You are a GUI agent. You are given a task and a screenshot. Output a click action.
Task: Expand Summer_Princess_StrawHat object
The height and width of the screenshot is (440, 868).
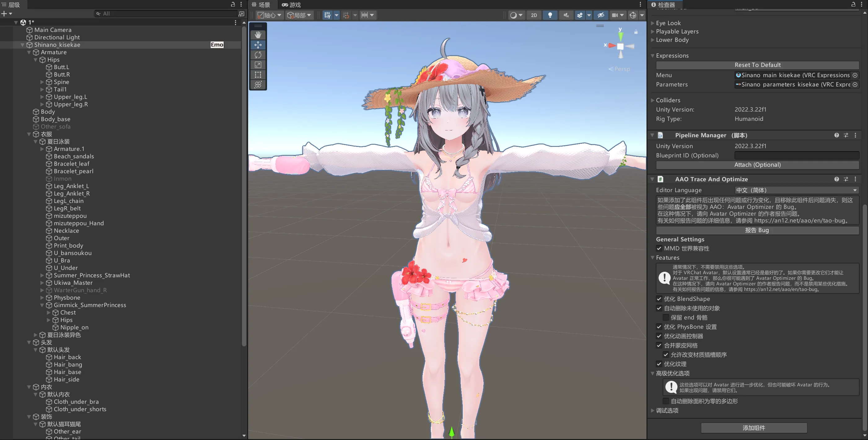click(x=42, y=275)
